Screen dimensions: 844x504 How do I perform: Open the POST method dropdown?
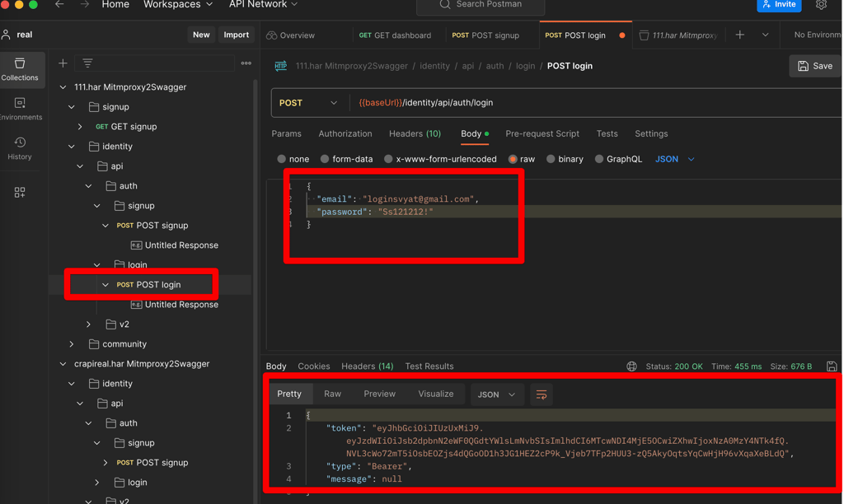[308, 103]
